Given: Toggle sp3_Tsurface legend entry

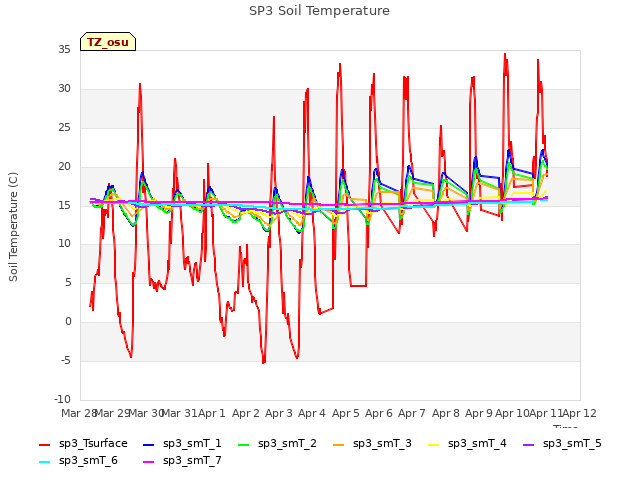Looking at the screenshot, I should [x=83, y=444].
